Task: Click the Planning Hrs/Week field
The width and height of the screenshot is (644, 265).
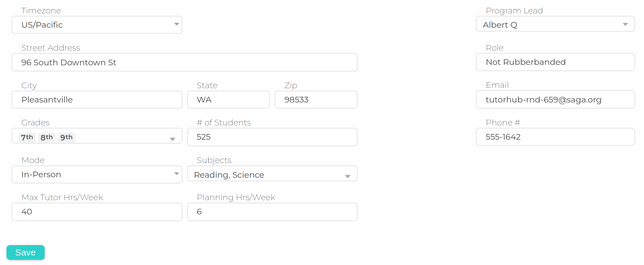Action: (272, 212)
